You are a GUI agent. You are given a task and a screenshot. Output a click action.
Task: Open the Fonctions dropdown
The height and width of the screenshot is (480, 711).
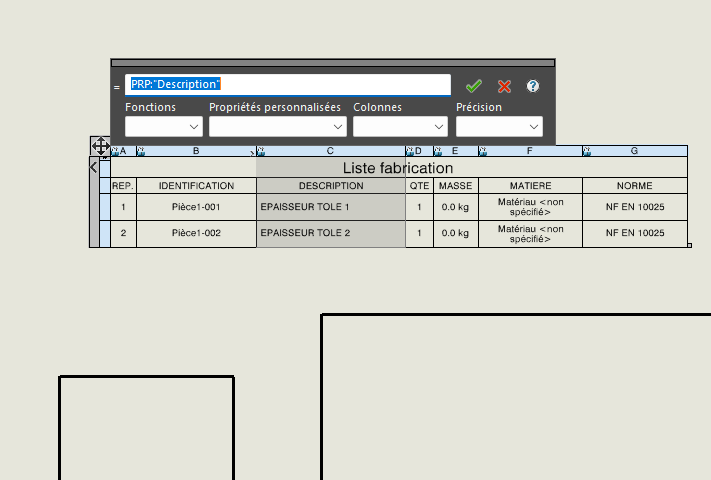164,127
